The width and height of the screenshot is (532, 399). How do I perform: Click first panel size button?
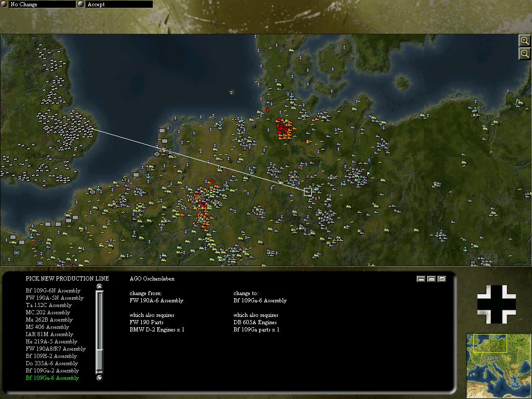pos(421,279)
